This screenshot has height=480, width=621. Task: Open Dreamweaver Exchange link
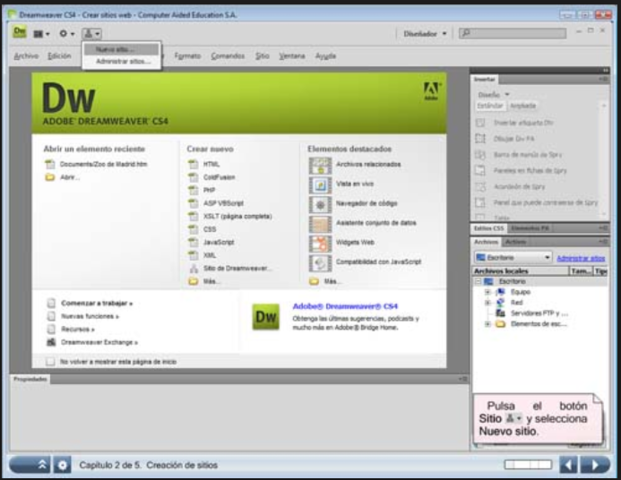coord(99,342)
